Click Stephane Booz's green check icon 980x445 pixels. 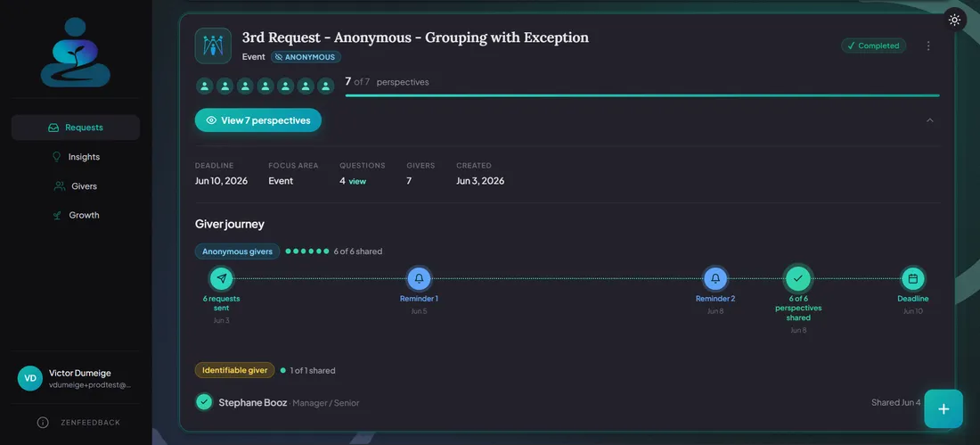(x=204, y=402)
